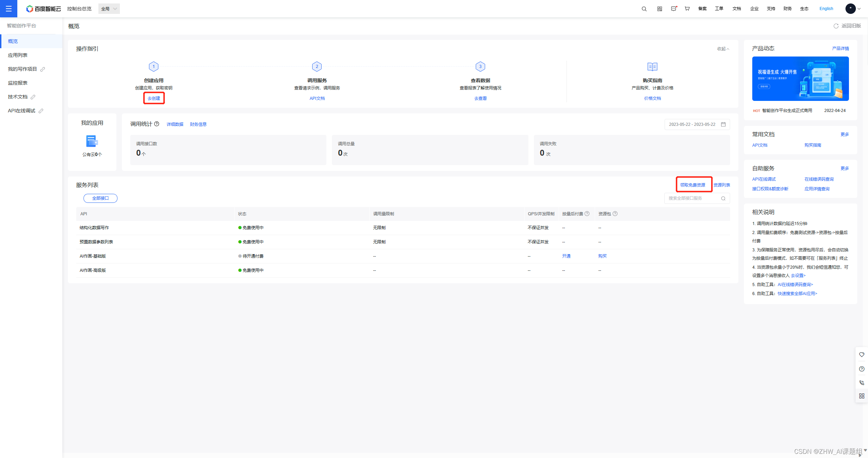Expand the 全局 region dropdown
Screen dimensions: 868x458
point(109,9)
